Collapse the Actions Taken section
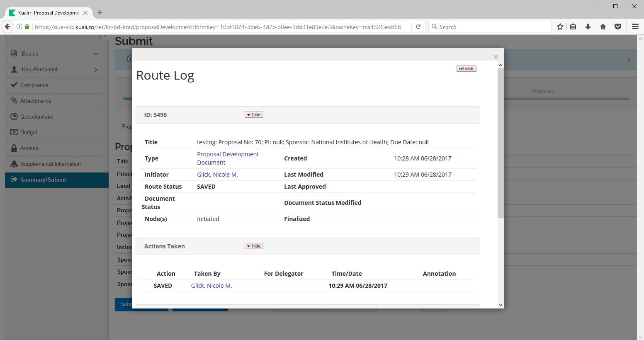Screen dimensions: 644x340 [254, 246]
